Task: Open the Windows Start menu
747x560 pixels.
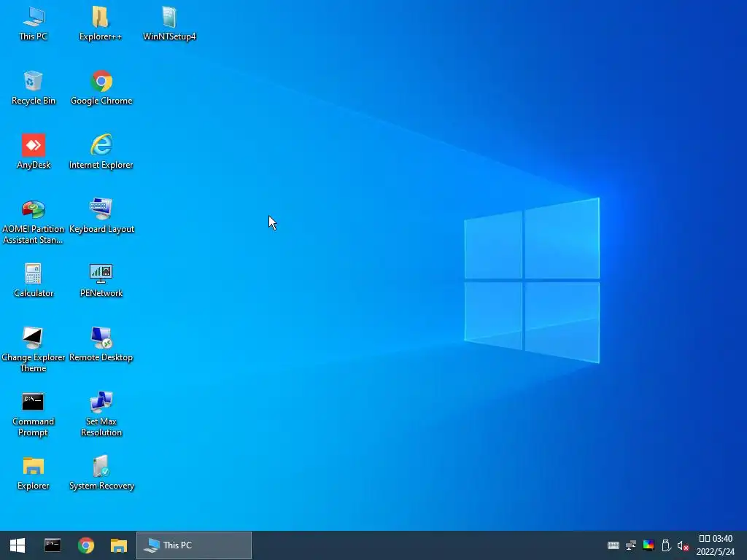Action: (18, 545)
